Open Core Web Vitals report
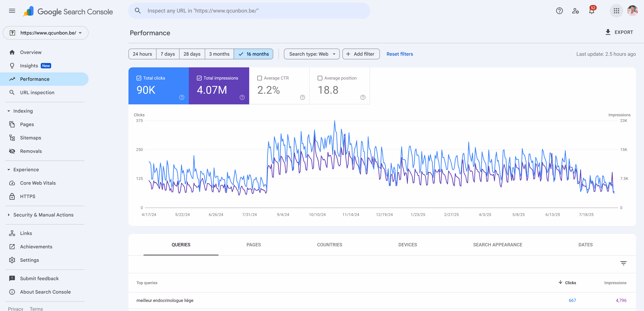The width and height of the screenshot is (644, 311). pyautogui.click(x=38, y=183)
